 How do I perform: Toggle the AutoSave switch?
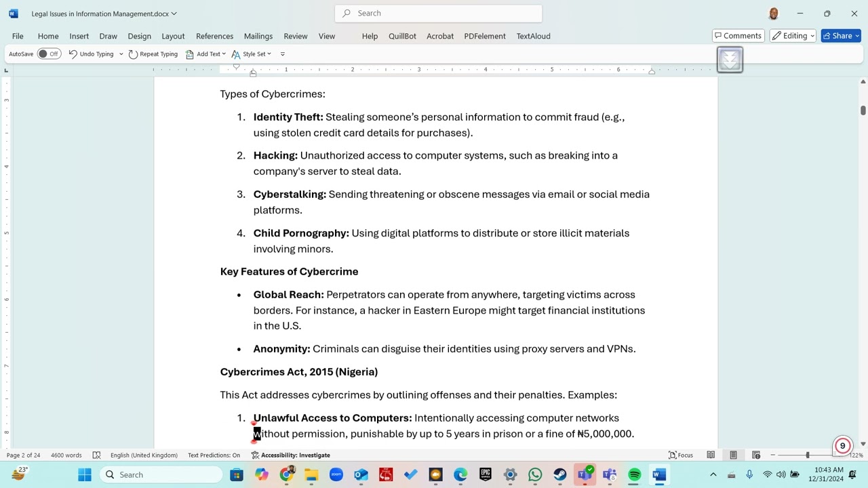pyautogui.click(x=49, y=54)
